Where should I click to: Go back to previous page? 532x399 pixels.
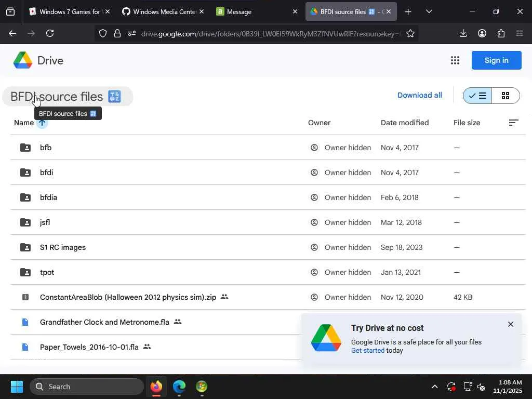(12, 33)
